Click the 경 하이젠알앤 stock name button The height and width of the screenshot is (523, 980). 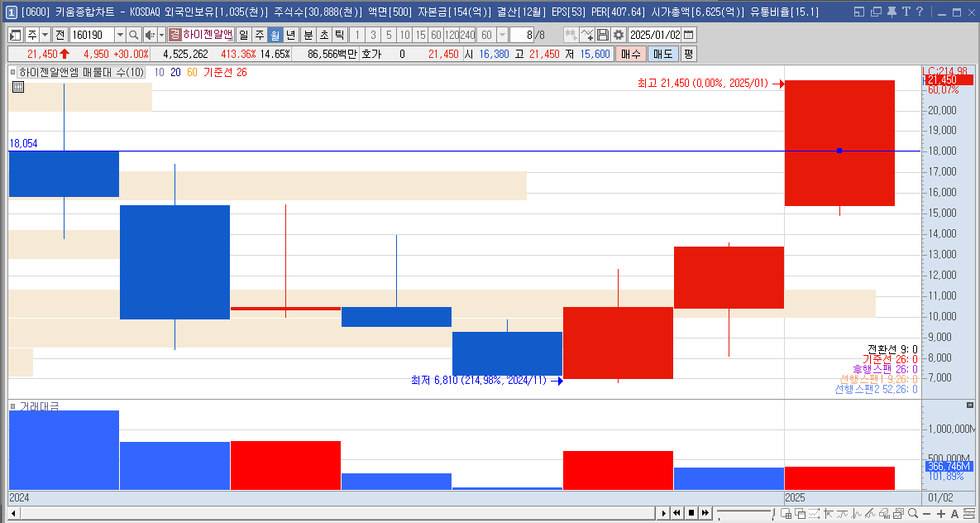pos(201,35)
